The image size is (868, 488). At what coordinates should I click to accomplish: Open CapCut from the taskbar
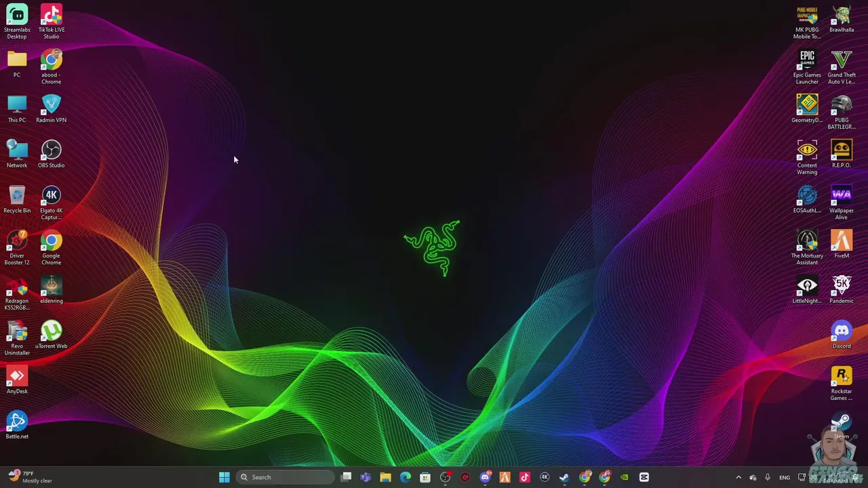click(644, 477)
